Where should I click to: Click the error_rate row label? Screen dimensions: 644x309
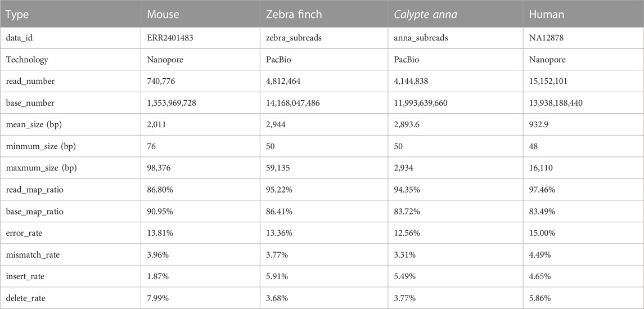24,234
